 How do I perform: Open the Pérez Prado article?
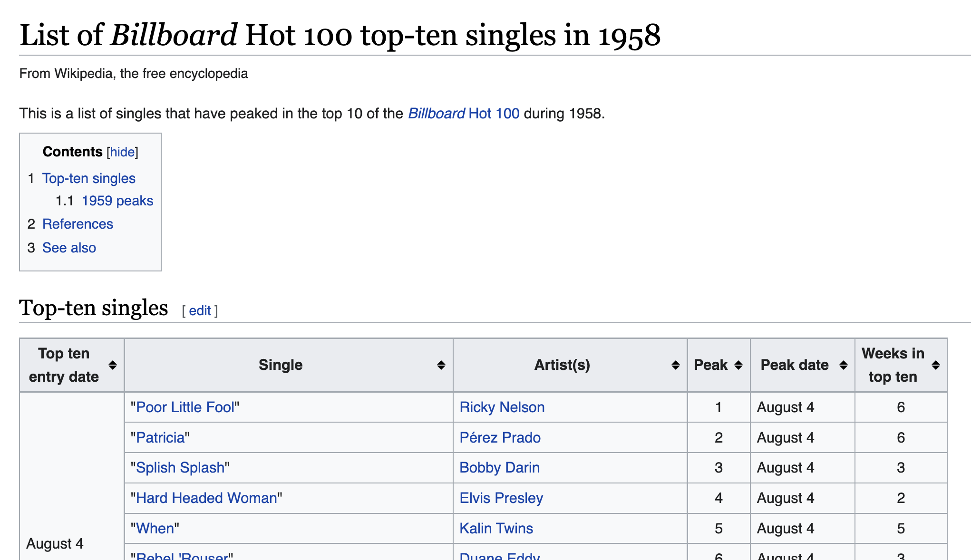(x=500, y=437)
